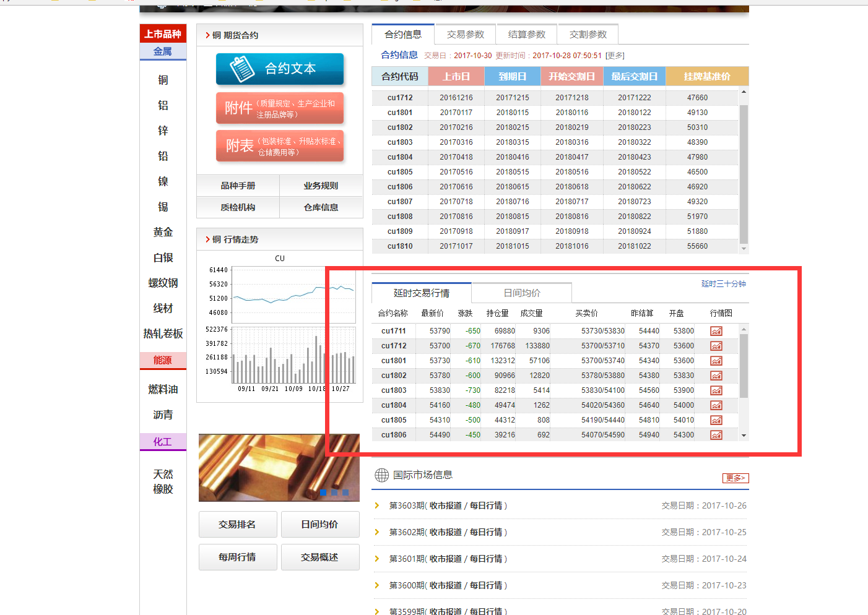Open 第3602期 每日行情 link
Image resolution: width=868 pixels, height=615 pixels.
(x=486, y=532)
